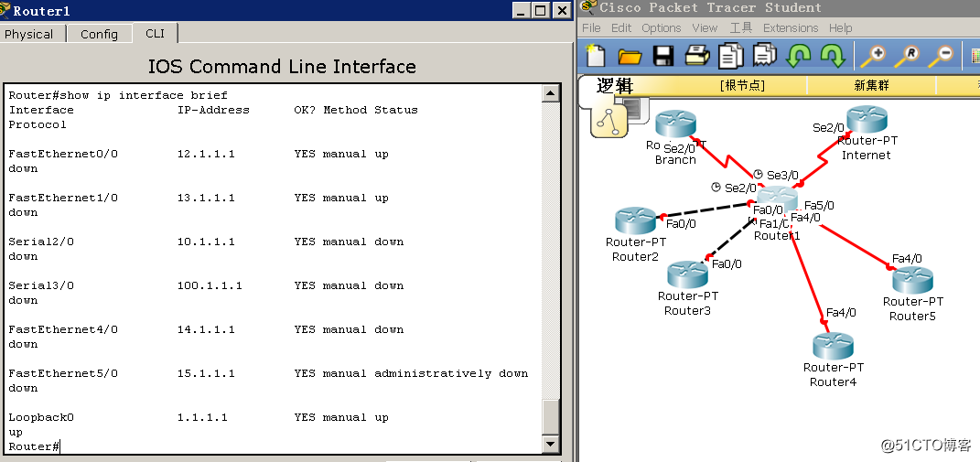Click the 'administratively down' status text
The width and height of the screenshot is (980, 462).
pos(451,373)
